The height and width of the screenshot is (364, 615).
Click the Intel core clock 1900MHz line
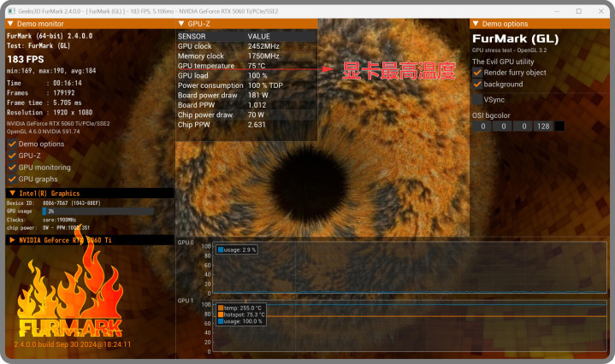point(41,220)
